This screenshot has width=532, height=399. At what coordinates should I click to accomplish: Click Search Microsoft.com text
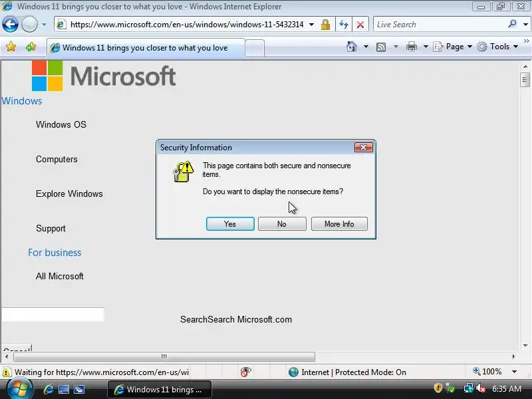pyautogui.click(x=236, y=320)
